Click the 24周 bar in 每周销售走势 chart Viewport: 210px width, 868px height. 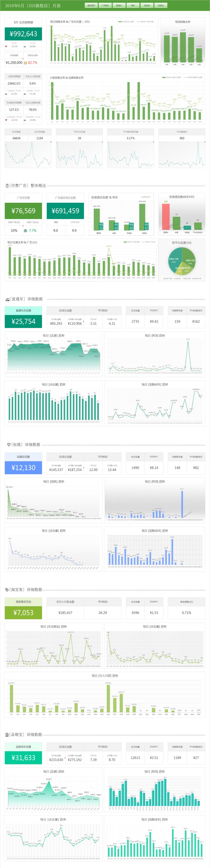point(183,47)
